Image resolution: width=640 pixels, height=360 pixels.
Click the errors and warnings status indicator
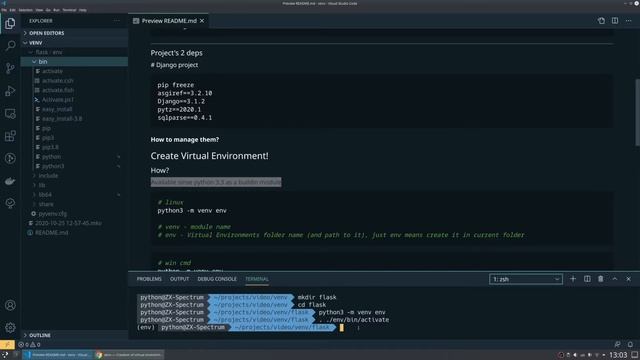point(29,344)
